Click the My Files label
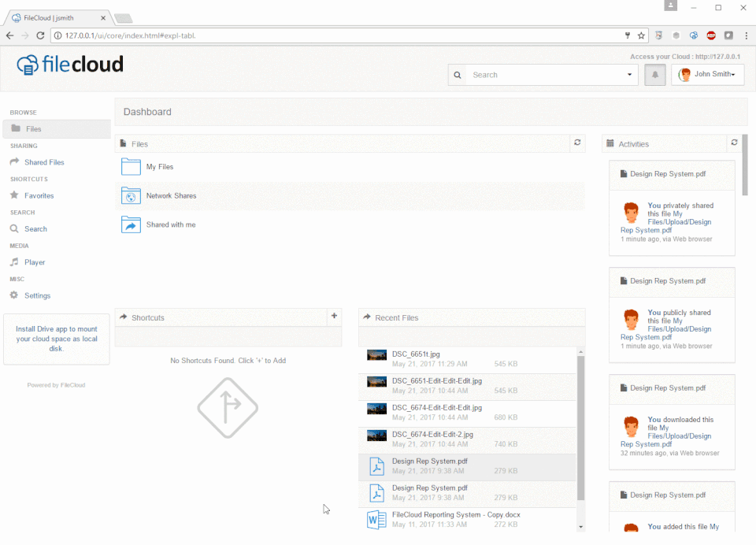This screenshot has width=756, height=545. pos(160,166)
